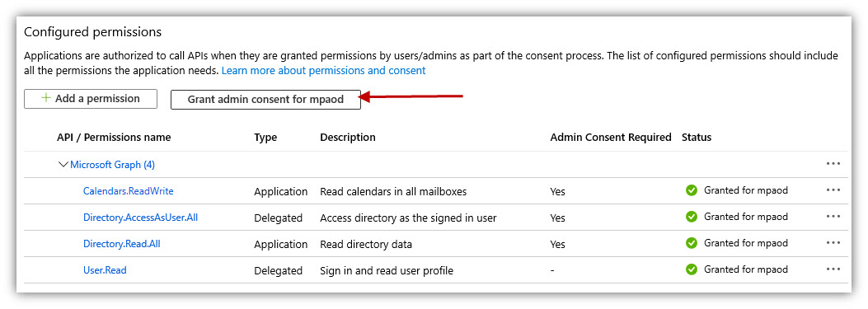868x309 pixels.
Task: Click green granted checkmark for User.Read
Action: pyautogui.click(x=692, y=269)
